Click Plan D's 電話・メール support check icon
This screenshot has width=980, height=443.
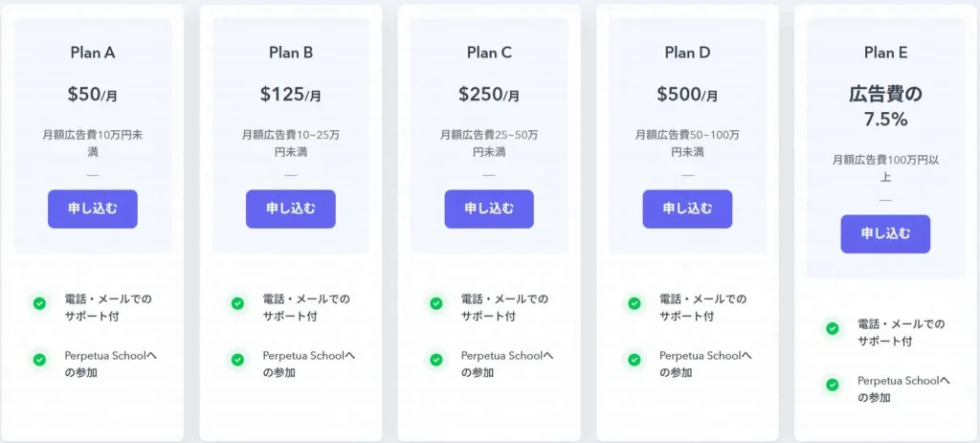click(635, 303)
